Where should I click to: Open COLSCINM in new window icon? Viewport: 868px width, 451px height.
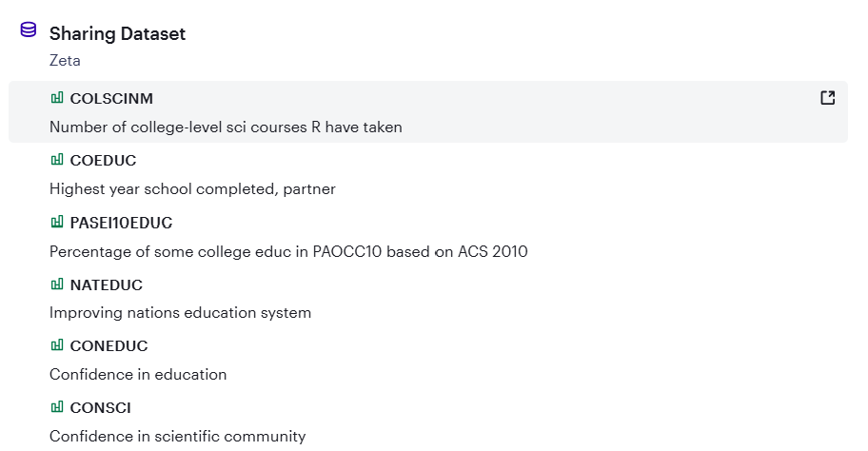pos(827,98)
